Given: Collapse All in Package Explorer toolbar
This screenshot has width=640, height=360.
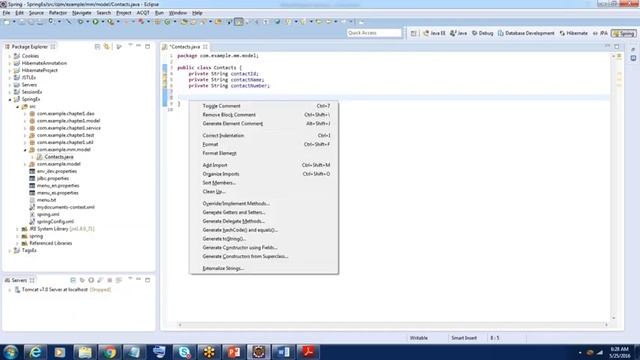Looking at the screenshot, I should point(97,47).
